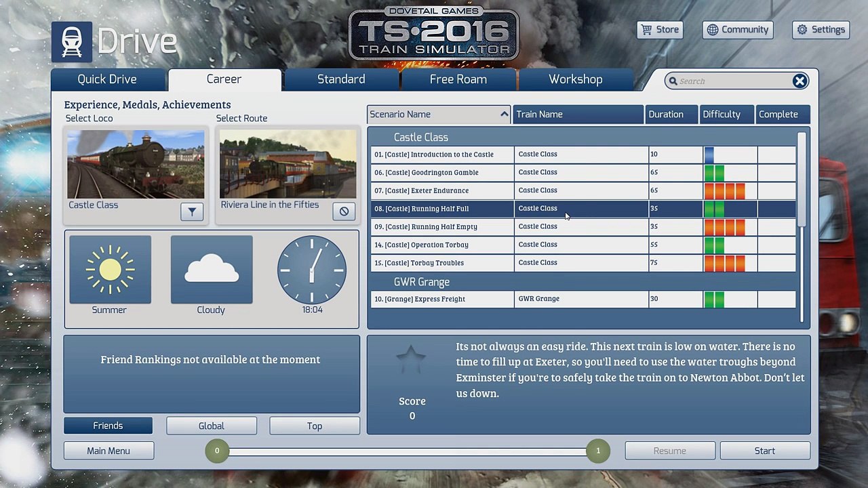Click the scenario list scrollbar

click(802, 179)
